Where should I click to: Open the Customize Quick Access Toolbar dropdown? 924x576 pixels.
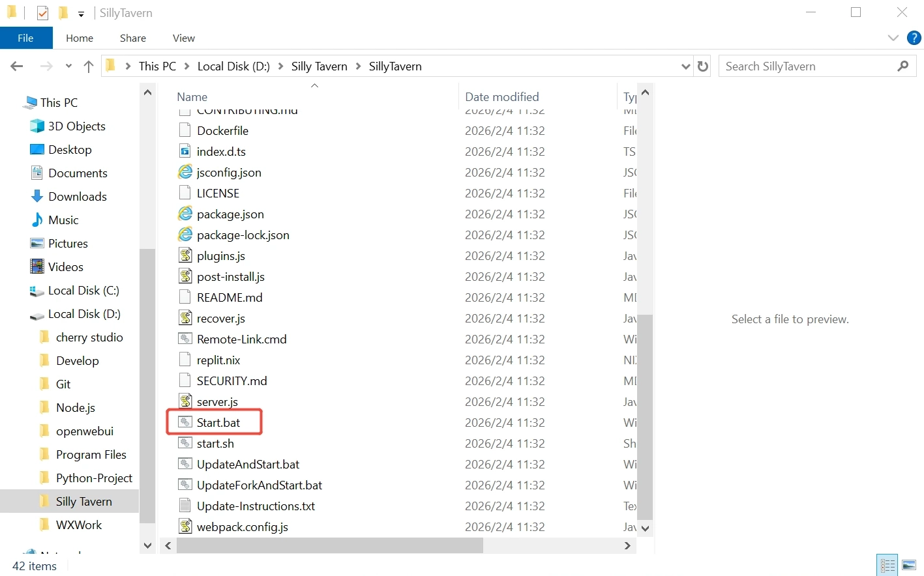pos(82,14)
